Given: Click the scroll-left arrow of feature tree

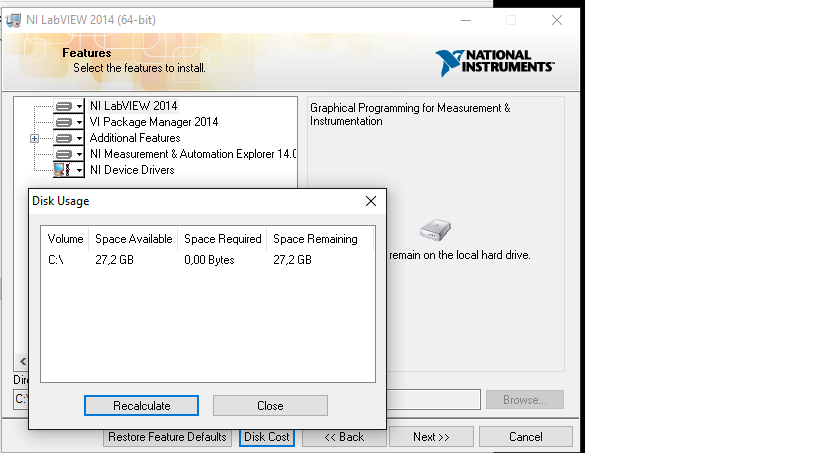Looking at the screenshot, I should point(22,361).
